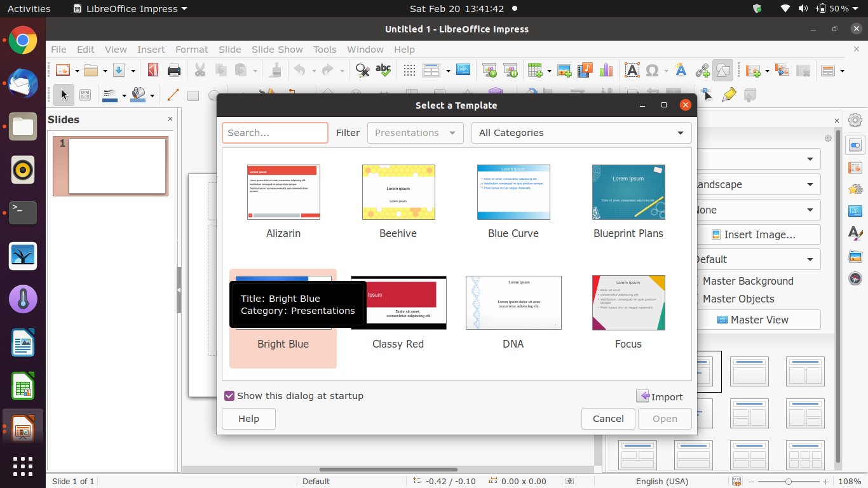Open the sidebar Gallery icon

pyautogui.click(x=855, y=257)
